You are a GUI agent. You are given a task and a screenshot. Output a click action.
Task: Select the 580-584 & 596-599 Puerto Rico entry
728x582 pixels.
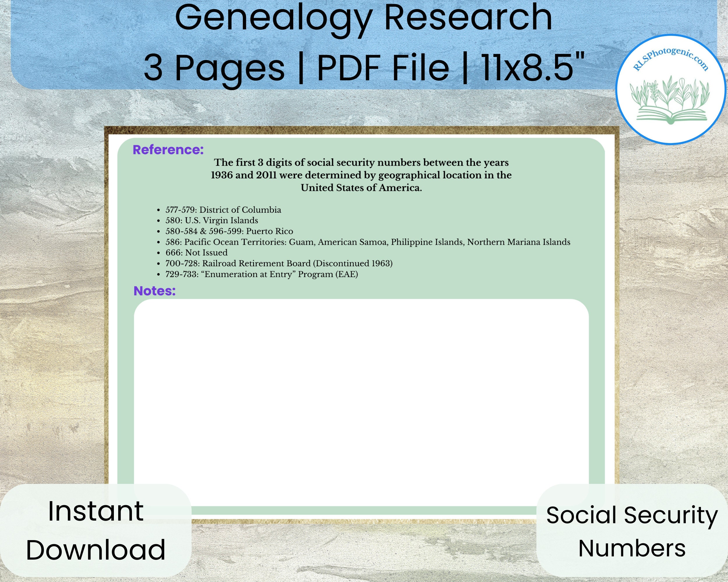[x=229, y=231]
